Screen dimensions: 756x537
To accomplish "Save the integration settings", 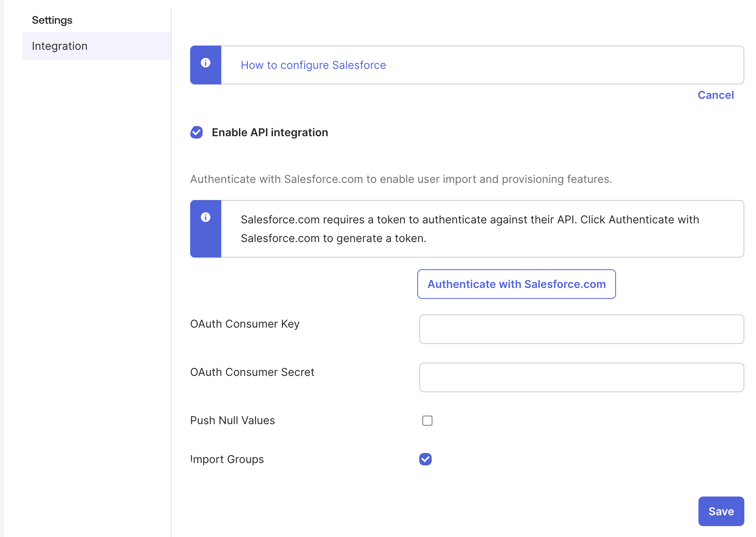I will (721, 511).
